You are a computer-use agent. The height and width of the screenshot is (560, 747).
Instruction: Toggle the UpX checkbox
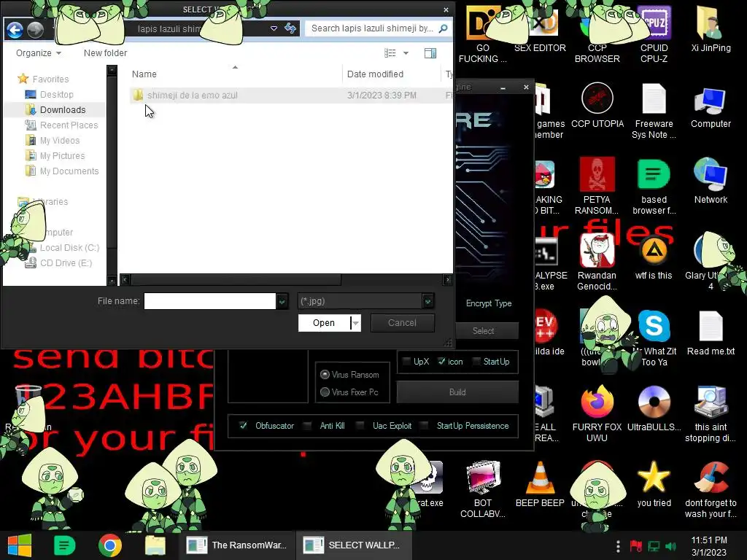pos(406,362)
